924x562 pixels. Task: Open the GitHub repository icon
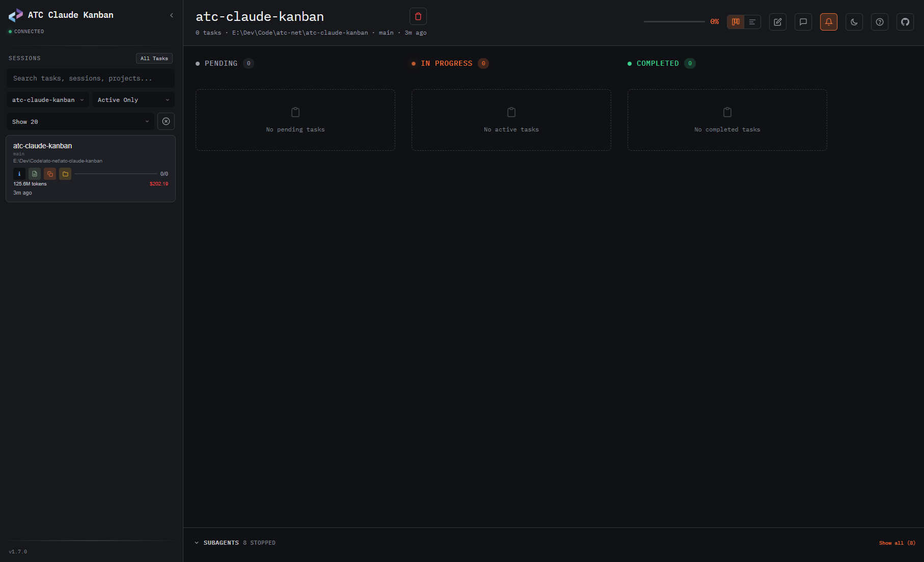click(x=905, y=22)
